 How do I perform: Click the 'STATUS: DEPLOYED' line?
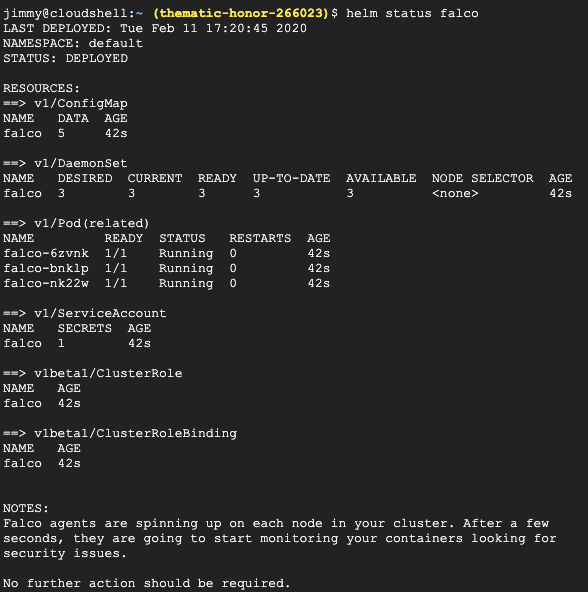(66, 59)
